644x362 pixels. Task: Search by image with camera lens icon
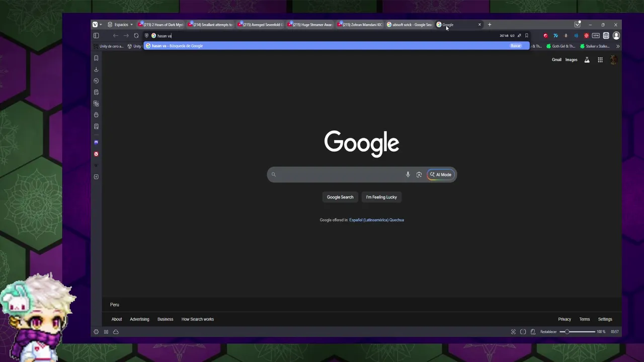click(419, 174)
